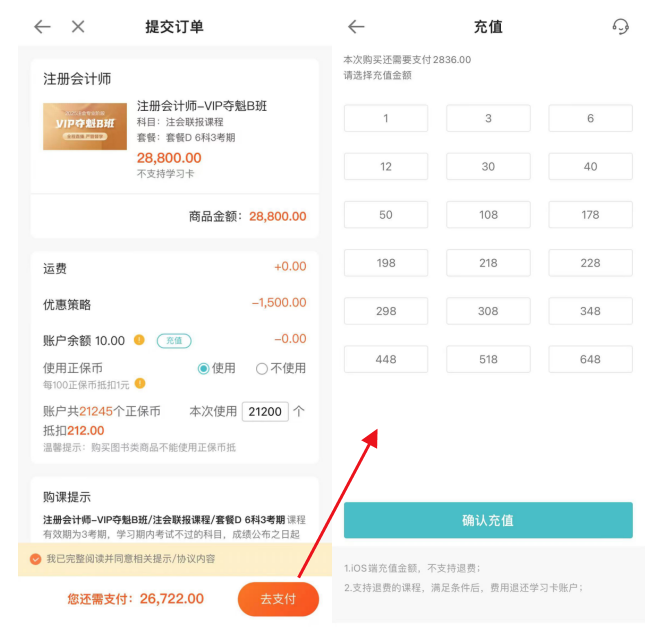The height and width of the screenshot is (627, 650).
Task: Choose recharge amount 1
Action: (386, 119)
